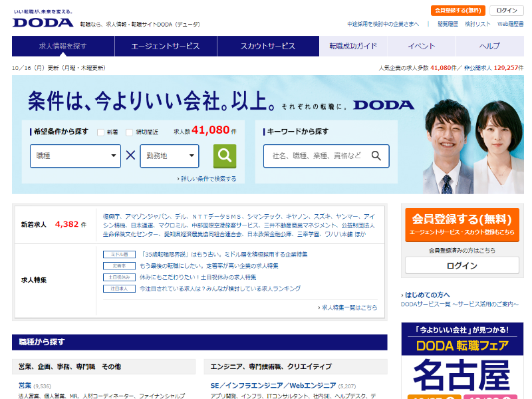Click the top orange 会員登録する(無料) button

(x=458, y=11)
